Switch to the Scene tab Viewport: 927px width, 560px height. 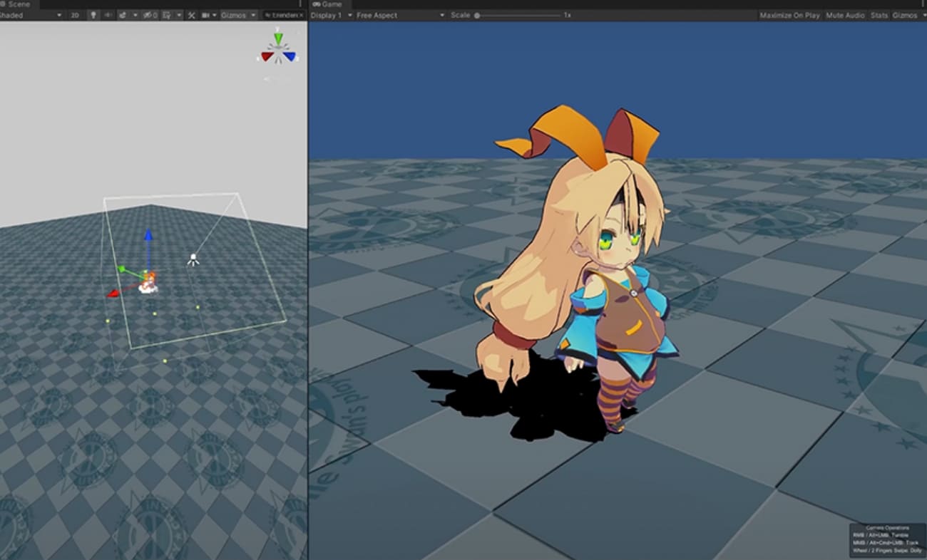[18, 4]
